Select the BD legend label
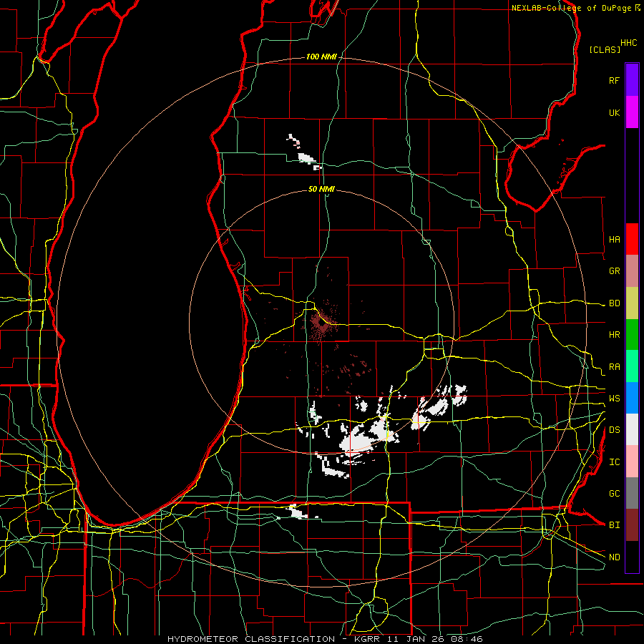 [614, 303]
